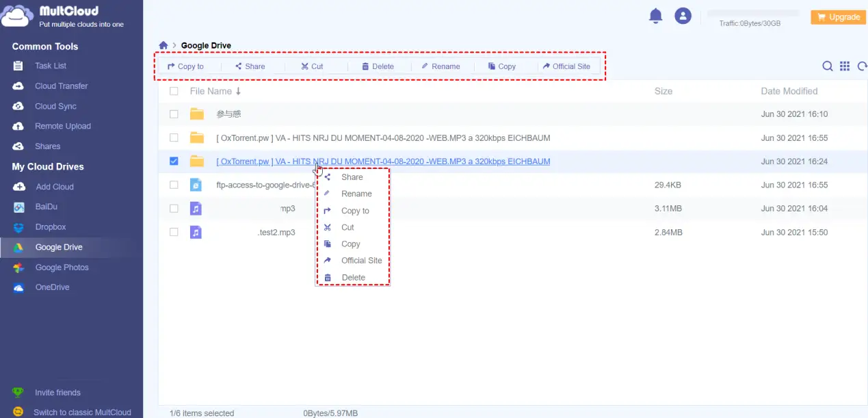Screen dimensions: 868x418
Task: Open the Dropbox cloud drive
Action: point(51,227)
